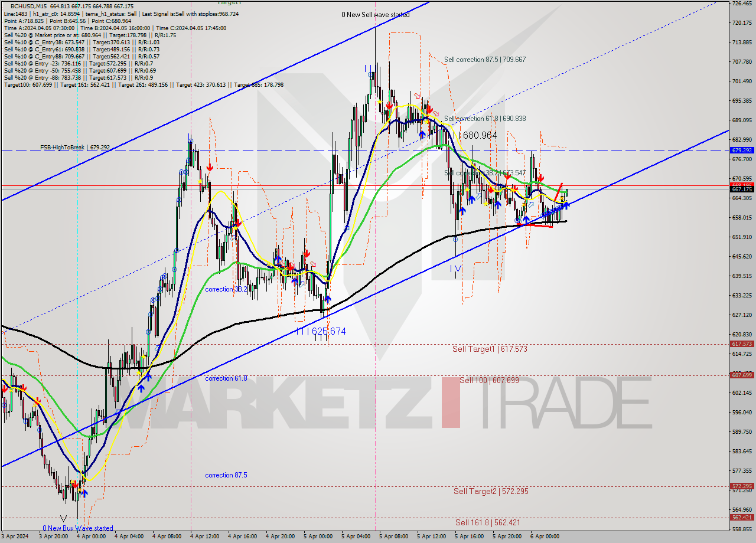Click the 'Sell correction 61.8 | 690.838' label
This screenshot has width=756, height=543.
pyautogui.click(x=485, y=119)
